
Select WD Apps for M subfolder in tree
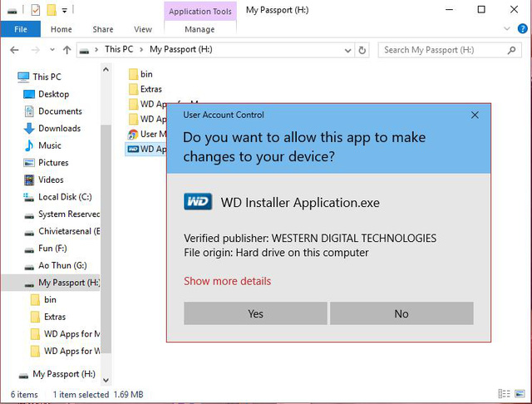pos(65,334)
